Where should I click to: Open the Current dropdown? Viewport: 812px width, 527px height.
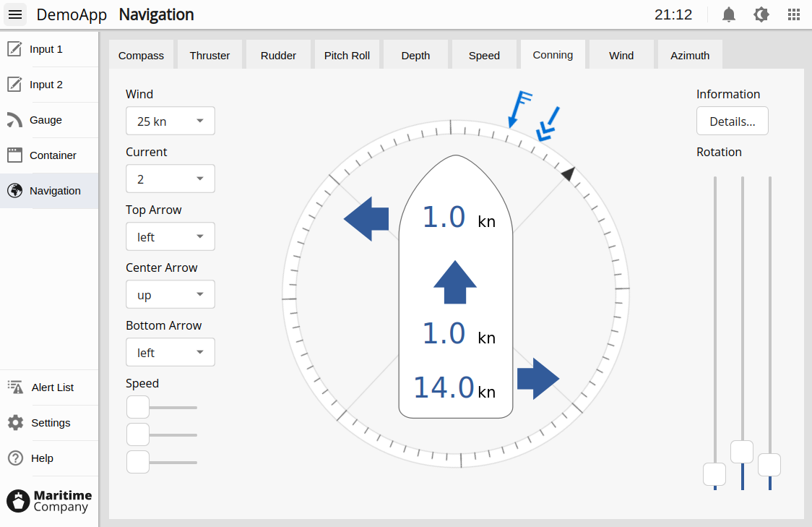pos(170,179)
